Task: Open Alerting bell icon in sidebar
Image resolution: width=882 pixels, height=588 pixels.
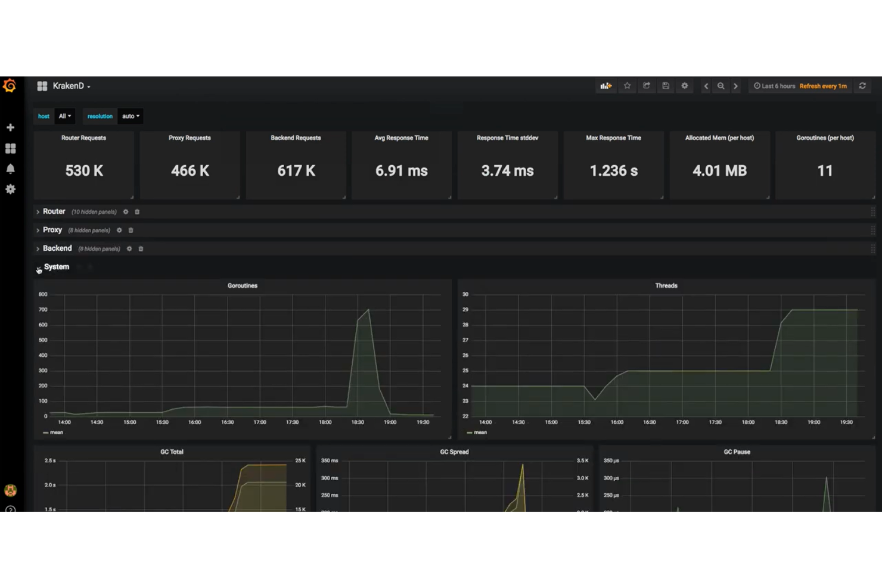Action: pyautogui.click(x=10, y=169)
